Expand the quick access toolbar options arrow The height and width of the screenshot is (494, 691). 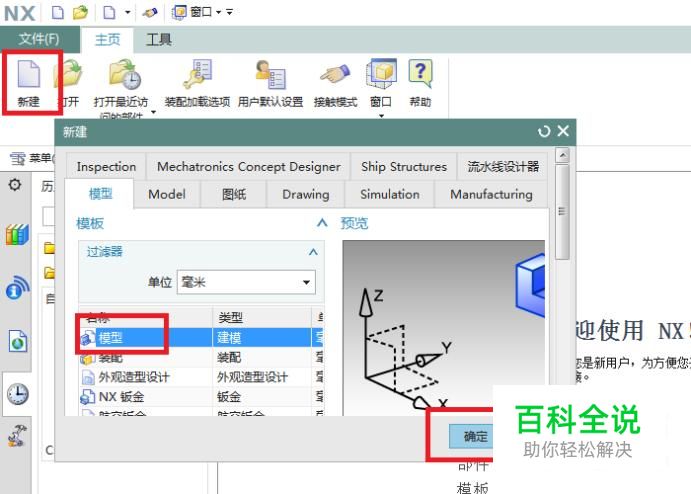point(230,12)
